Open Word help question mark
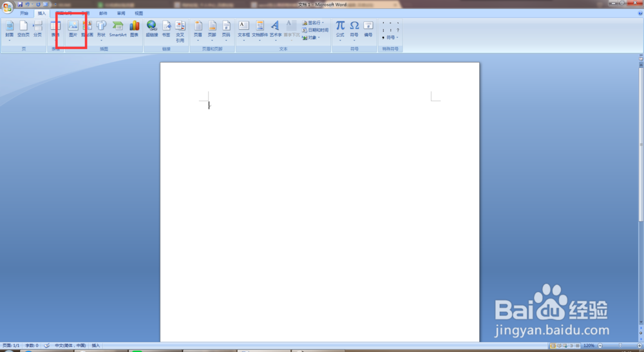 click(640, 13)
